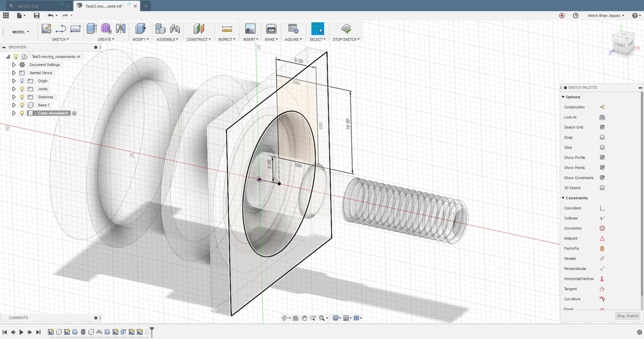Viewport: 644px width, 339px height.
Task: Toggle visibility bulb of Origin folder
Action: coord(22,81)
